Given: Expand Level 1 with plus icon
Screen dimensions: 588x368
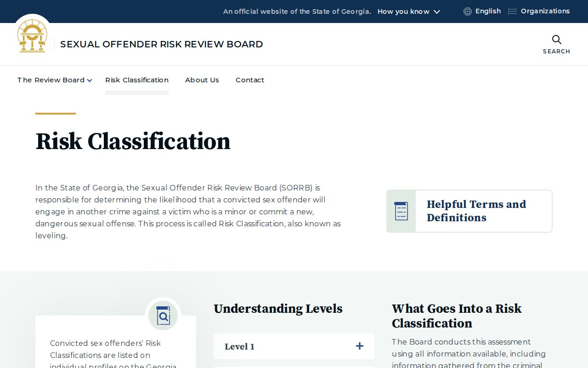Looking at the screenshot, I should pos(360,346).
